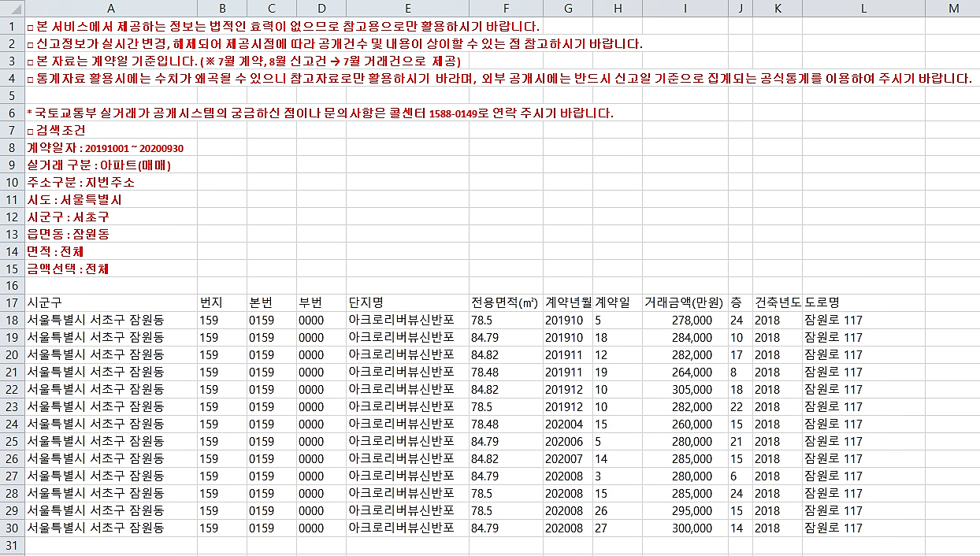
Task: Click the '본번' table header cell
Action: pos(272,302)
